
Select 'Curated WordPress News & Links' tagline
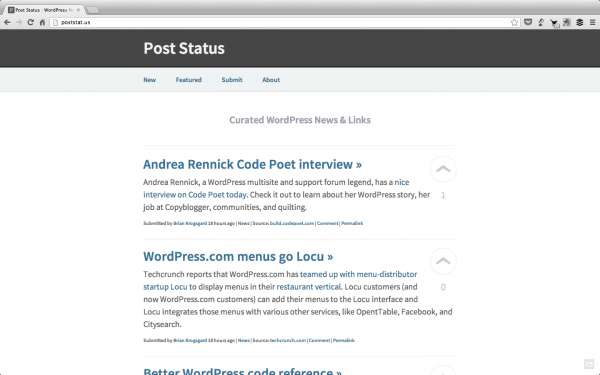click(300, 120)
